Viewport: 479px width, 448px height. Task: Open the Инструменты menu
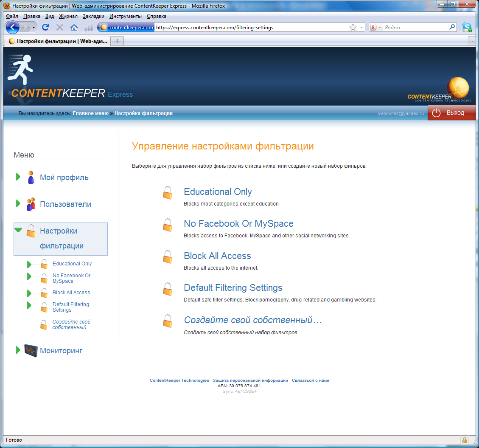[x=126, y=16]
